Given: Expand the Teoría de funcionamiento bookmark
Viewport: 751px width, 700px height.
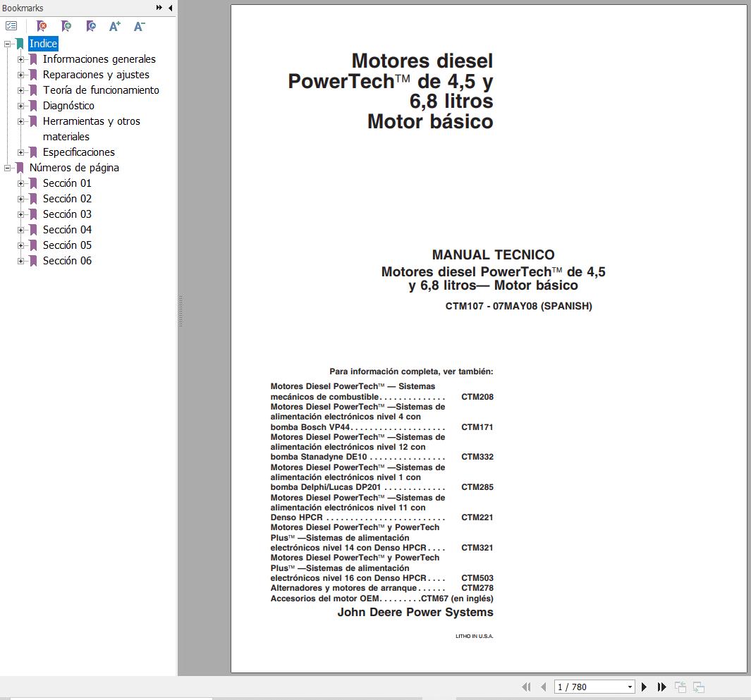Looking at the screenshot, I should coord(20,90).
